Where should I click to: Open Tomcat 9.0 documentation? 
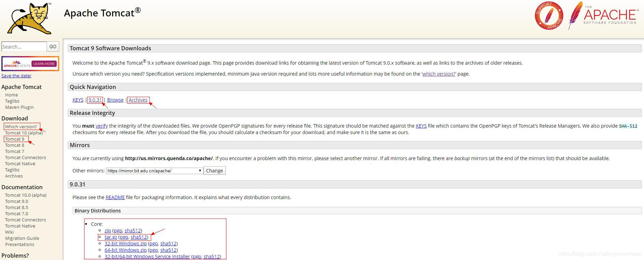[17, 201]
